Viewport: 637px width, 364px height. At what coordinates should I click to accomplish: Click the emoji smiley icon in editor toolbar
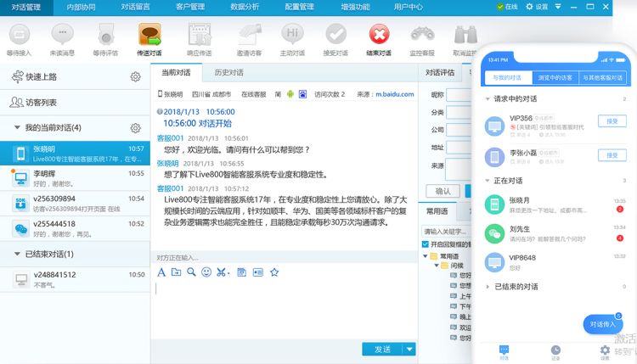pyautogui.click(x=206, y=272)
